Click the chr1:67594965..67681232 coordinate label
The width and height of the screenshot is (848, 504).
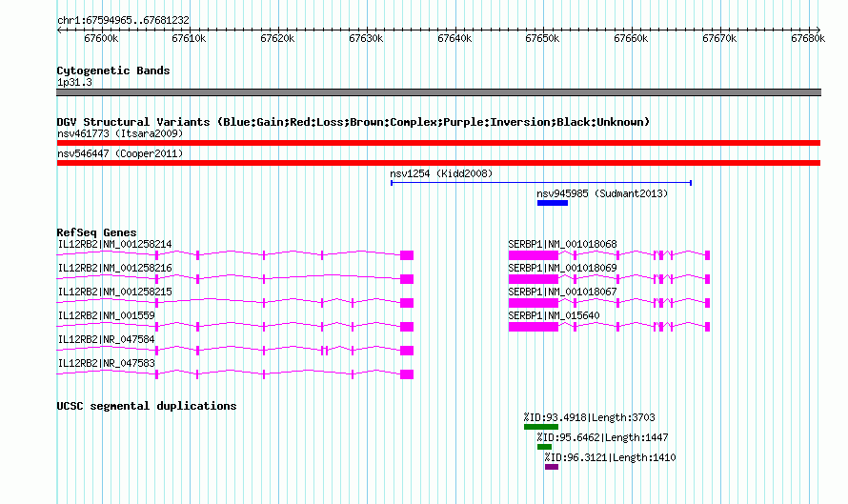tap(123, 20)
